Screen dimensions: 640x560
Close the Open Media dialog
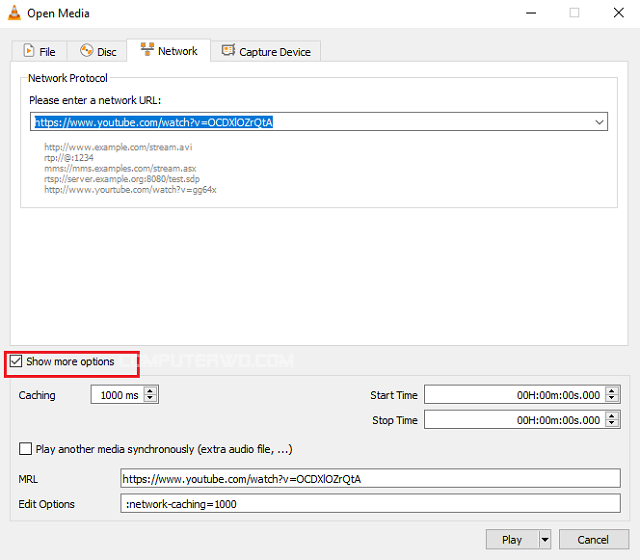tap(619, 13)
